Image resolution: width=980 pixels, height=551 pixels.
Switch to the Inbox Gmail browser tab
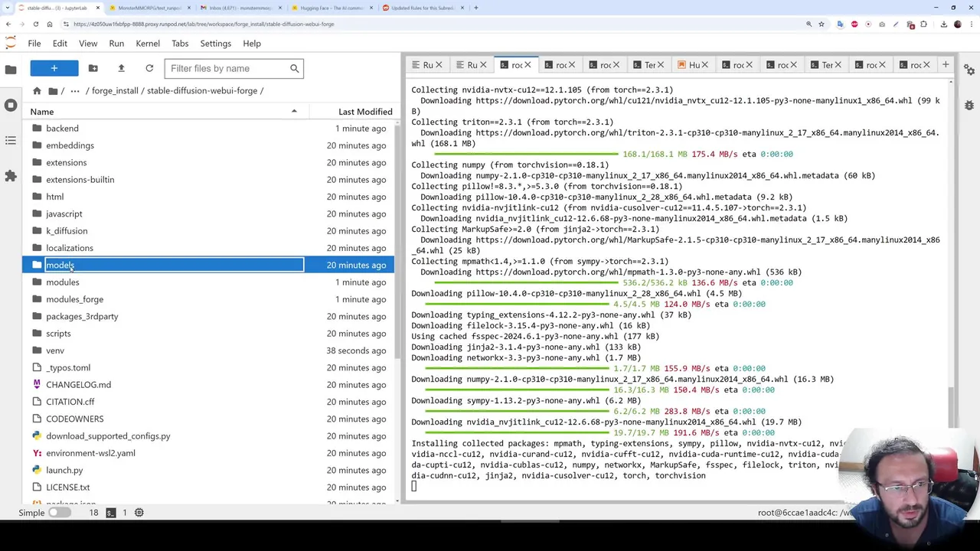239,8
